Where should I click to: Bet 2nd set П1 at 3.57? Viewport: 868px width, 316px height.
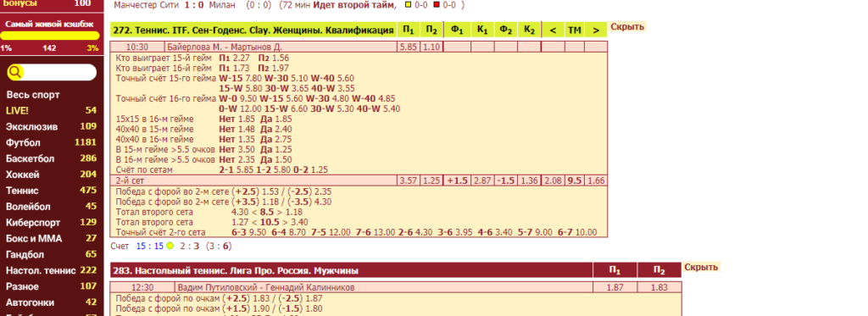tap(409, 180)
